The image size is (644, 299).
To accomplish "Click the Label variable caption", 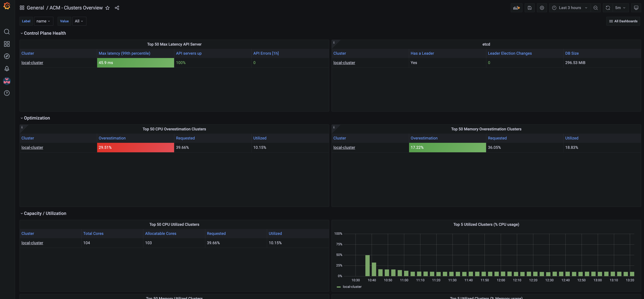I will [x=26, y=21].
